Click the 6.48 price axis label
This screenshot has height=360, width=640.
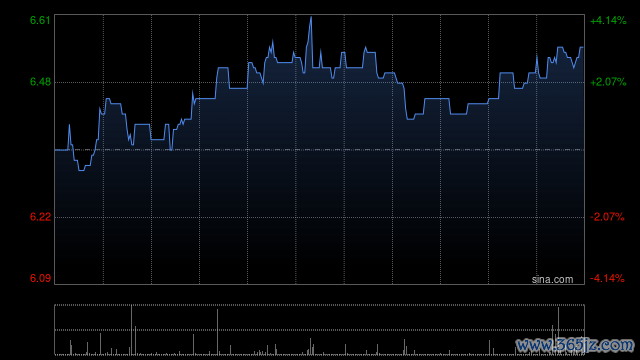(40, 82)
